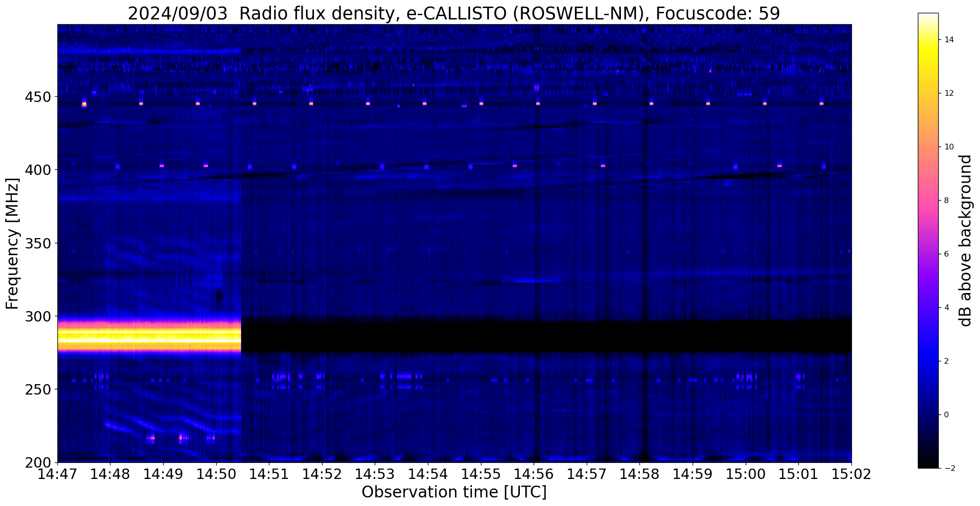The height and width of the screenshot is (506, 980).
Task: Click the 250 tick on the frequency axis
Action: pos(37,389)
